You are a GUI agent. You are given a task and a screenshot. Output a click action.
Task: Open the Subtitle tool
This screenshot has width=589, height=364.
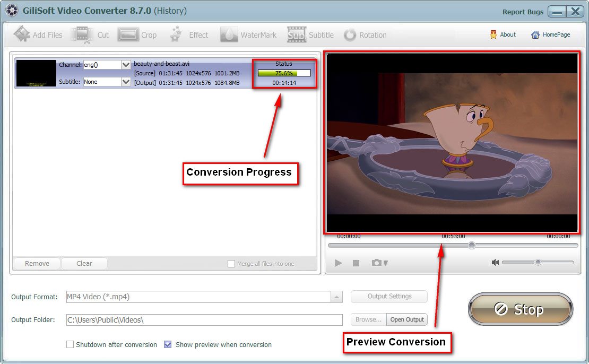310,35
